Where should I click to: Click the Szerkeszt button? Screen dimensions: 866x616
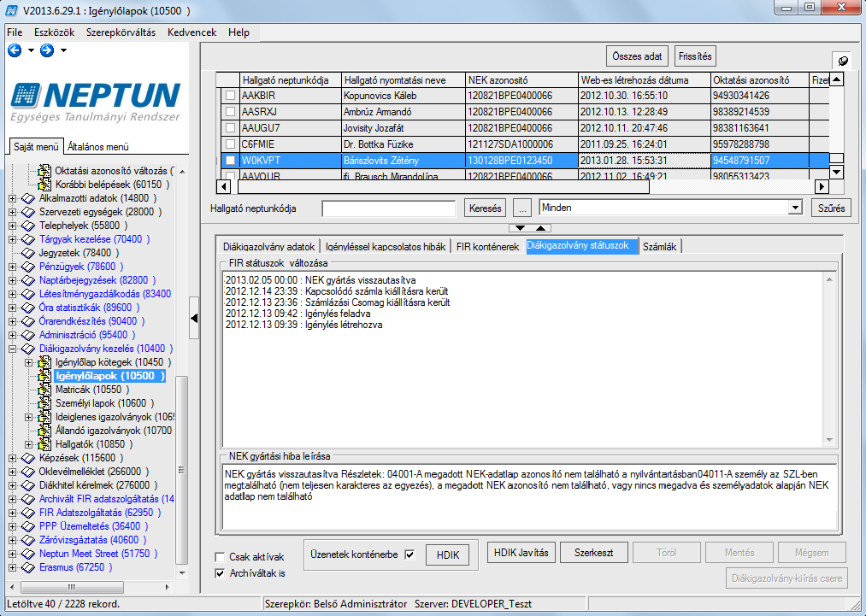coord(593,553)
